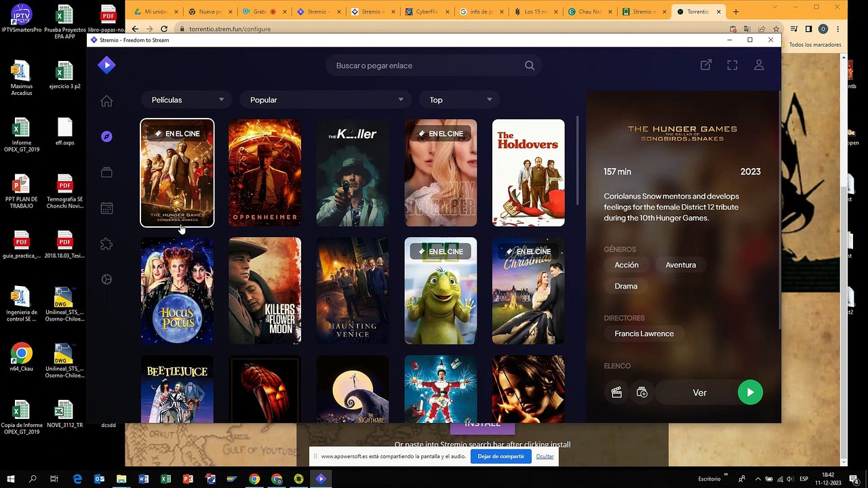Play trailer using the clapperboard icon
868x488 pixels.
[x=616, y=392]
